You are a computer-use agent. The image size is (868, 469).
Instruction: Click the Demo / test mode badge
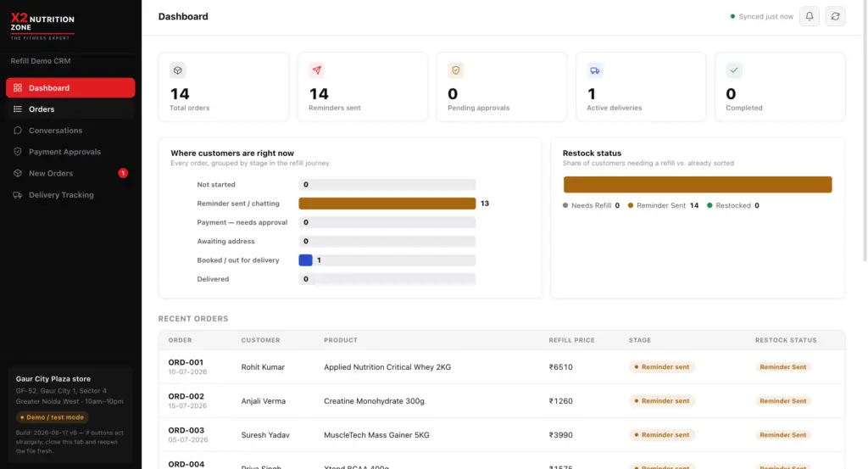tap(52, 417)
